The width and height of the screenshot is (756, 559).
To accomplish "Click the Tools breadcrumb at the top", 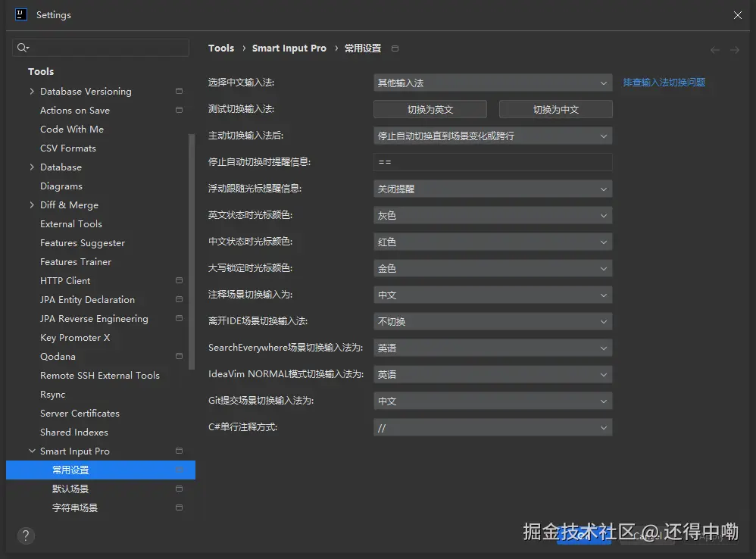I will 221,48.
